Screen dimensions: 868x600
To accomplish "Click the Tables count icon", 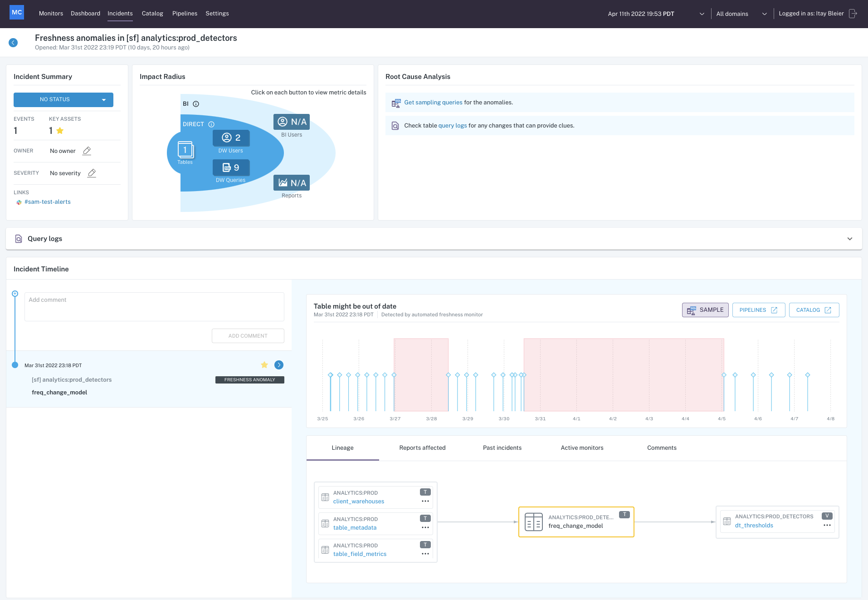I will pos(185,150).
